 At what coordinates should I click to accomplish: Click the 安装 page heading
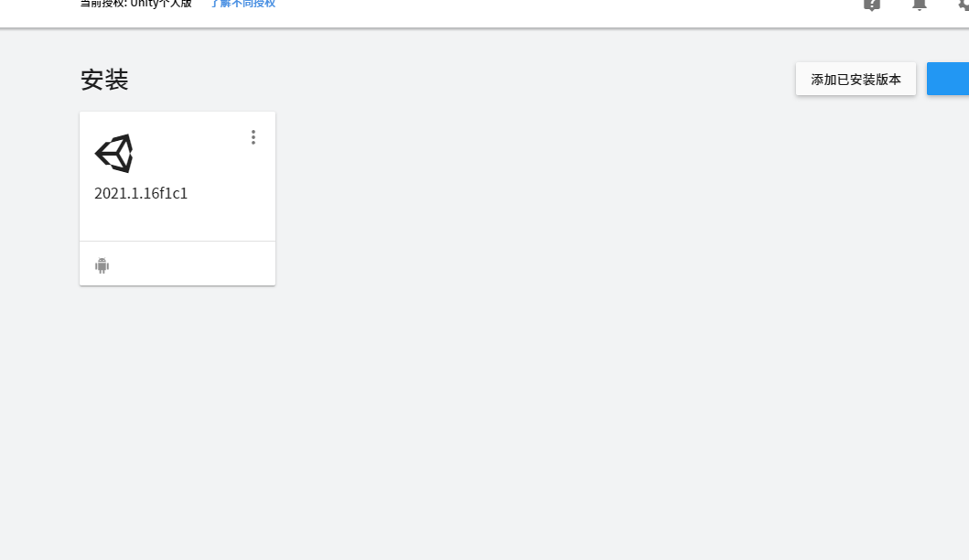104,80
